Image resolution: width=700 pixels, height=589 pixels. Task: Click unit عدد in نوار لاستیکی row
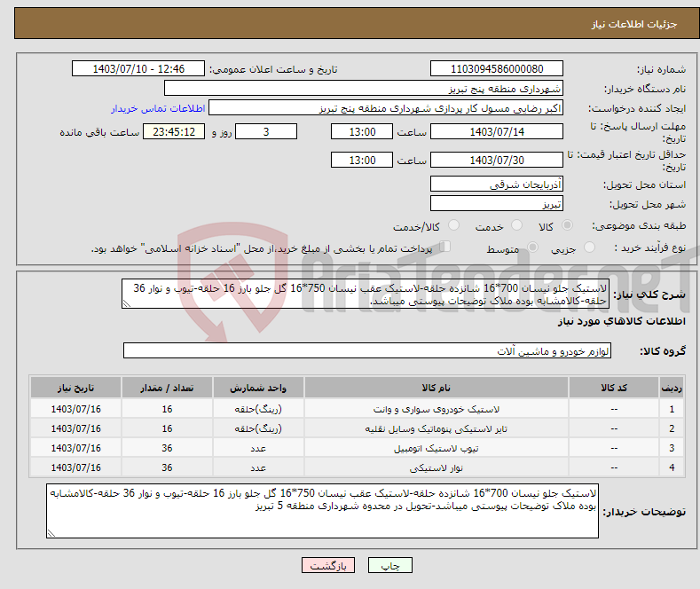pyautogui.click(x=258, y=467)
